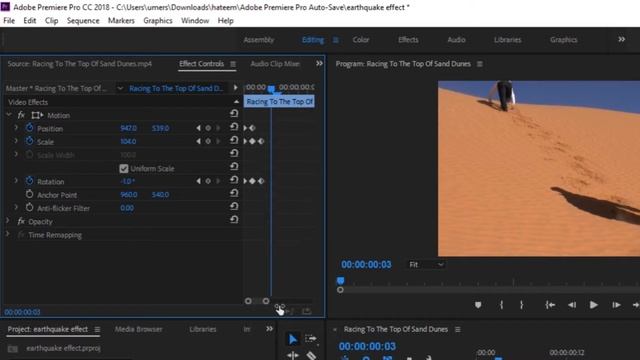640x360 pixels.
Task: Go to previous Rotation keyframe
Action: pos(199,181)
